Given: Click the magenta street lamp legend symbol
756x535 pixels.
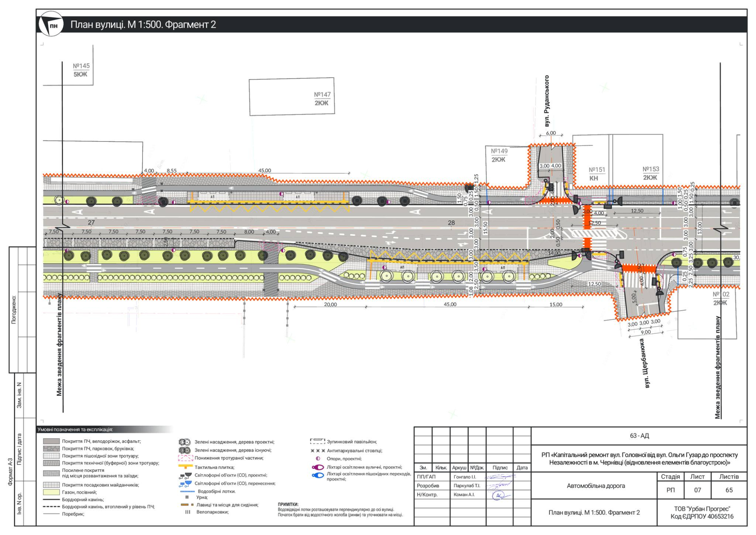Looking at the screenshot, I should pyautogui.click(x=318, y=467).
